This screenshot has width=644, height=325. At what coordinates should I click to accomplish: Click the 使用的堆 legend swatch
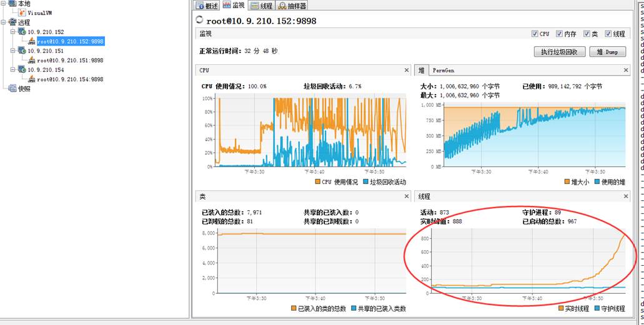[x=597, y=182]
